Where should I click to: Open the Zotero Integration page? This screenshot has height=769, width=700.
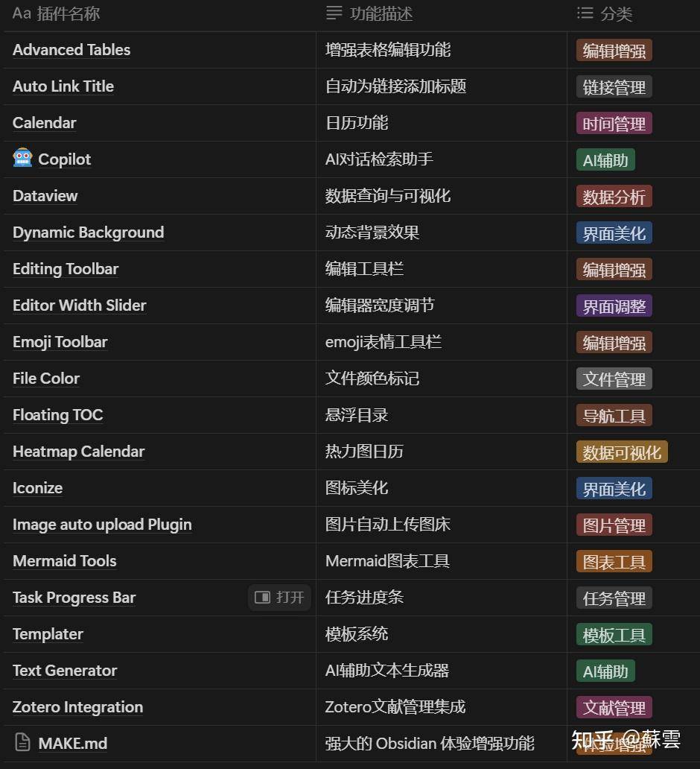78,707
